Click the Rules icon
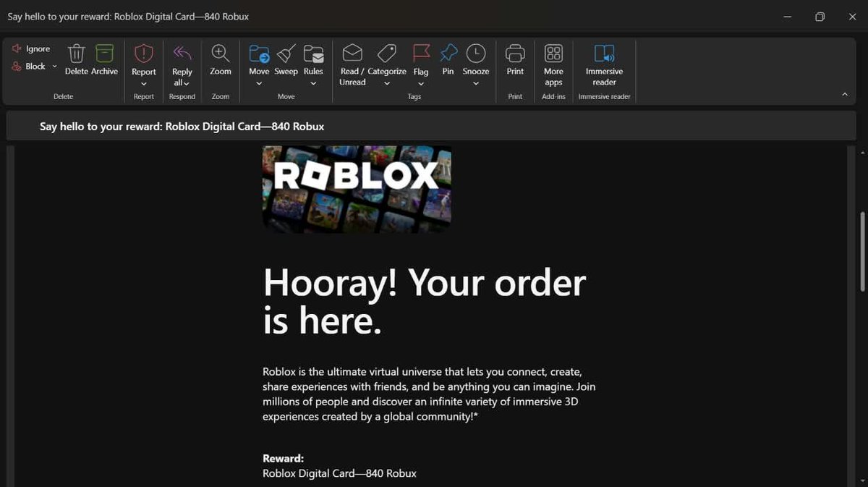868x487 pixels. click(313, 54)
